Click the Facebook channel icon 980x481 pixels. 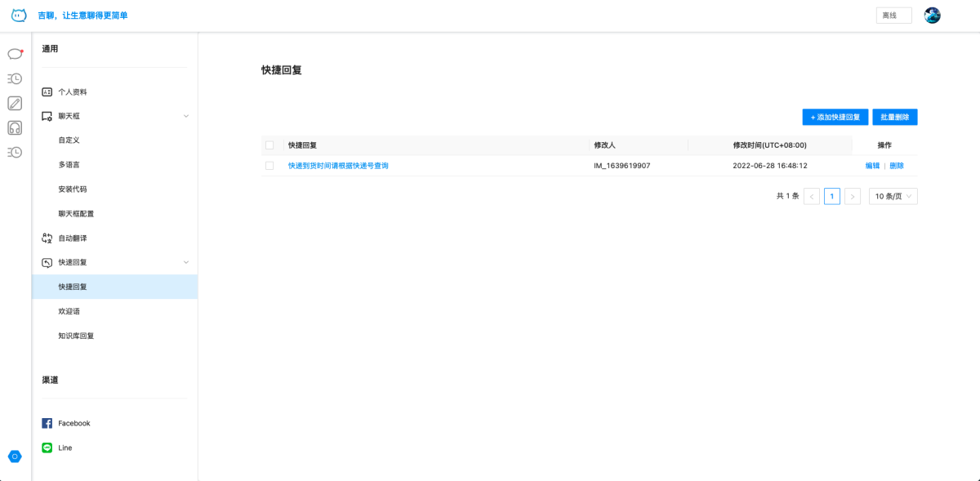[47, 423]
